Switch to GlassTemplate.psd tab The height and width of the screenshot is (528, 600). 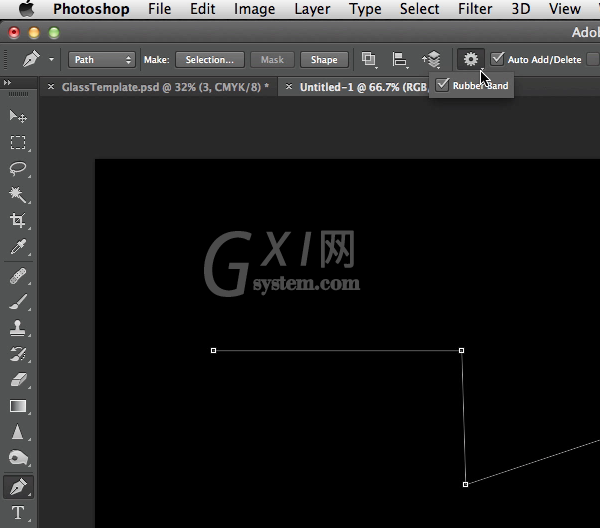pos(165,87)
